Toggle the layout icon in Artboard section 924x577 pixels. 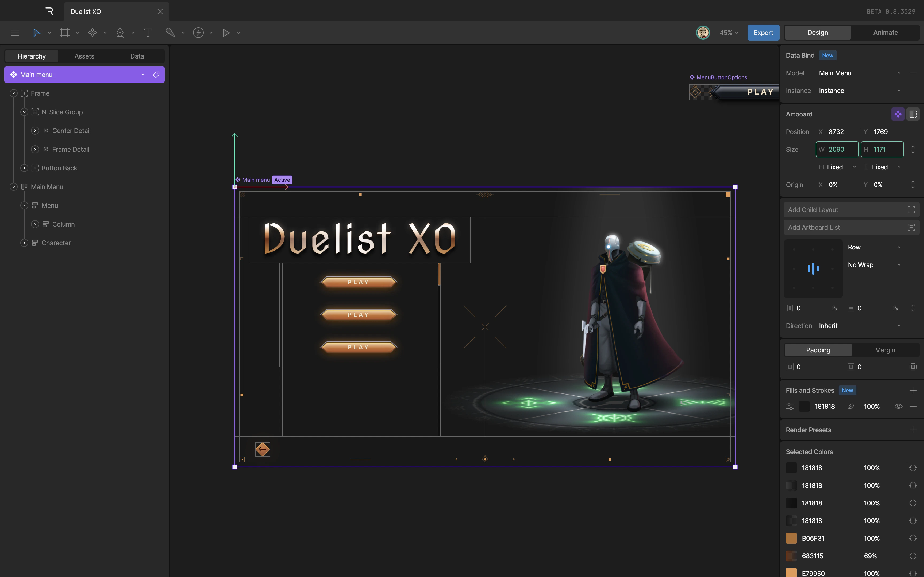[x=913, y=114]
